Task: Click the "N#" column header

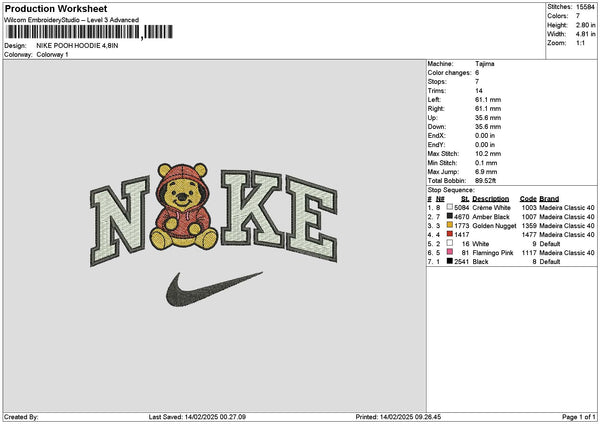Action: click(x=440, y=199)
